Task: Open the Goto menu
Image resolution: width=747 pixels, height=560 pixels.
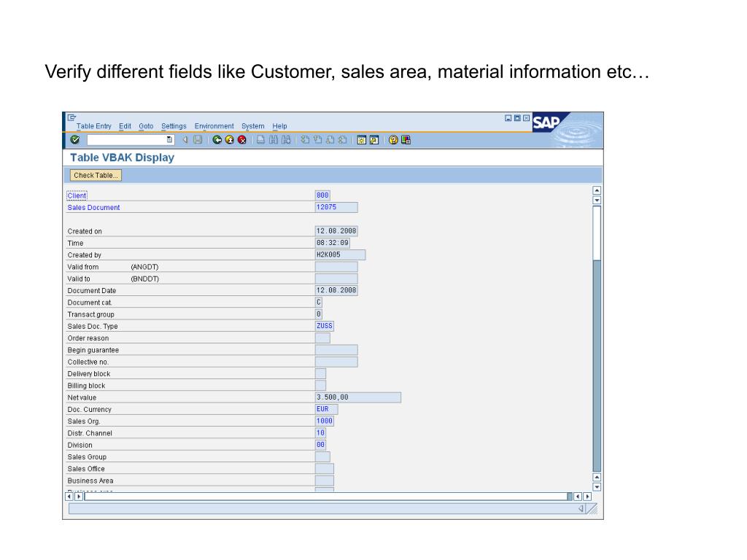Action: click(x=146, y=126)
